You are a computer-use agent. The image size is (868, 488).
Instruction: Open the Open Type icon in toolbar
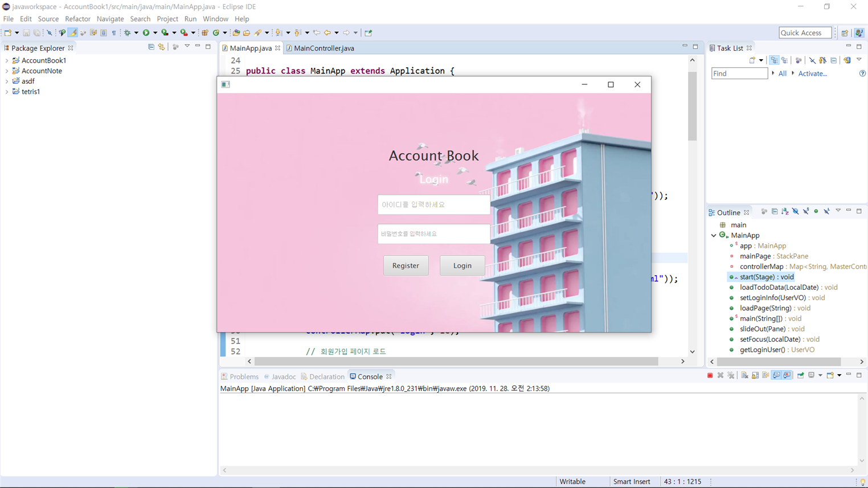236,32
